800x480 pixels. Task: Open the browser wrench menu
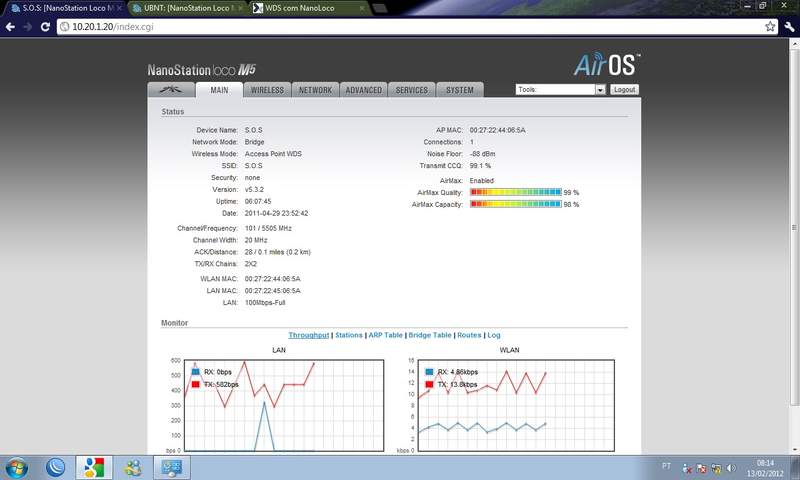789,27
